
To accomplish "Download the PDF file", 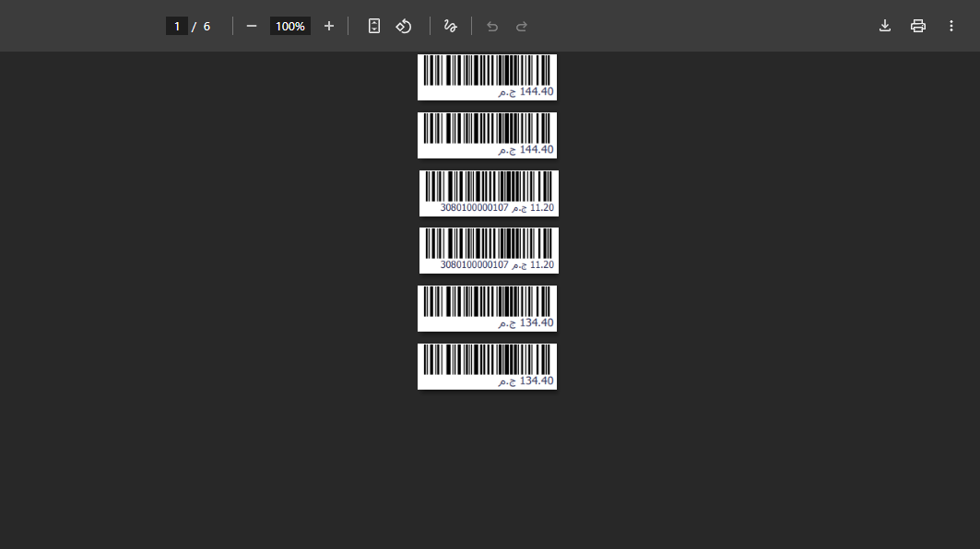I will tap(885, 26).
